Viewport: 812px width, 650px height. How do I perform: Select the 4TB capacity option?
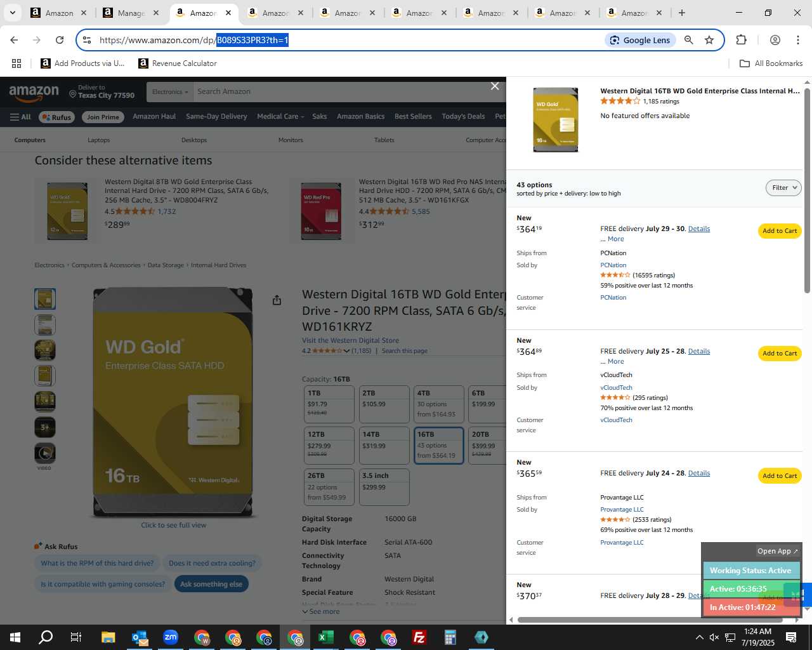point(439,404)
